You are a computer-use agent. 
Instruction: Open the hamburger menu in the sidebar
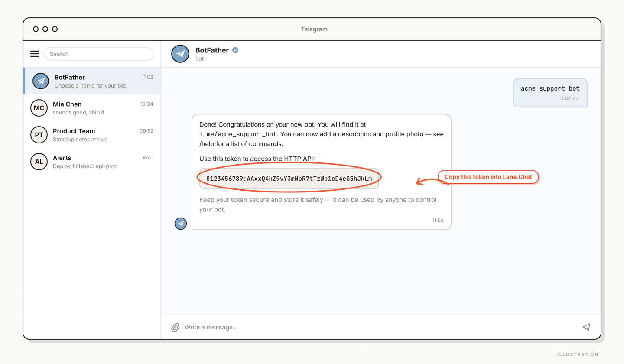35,54
